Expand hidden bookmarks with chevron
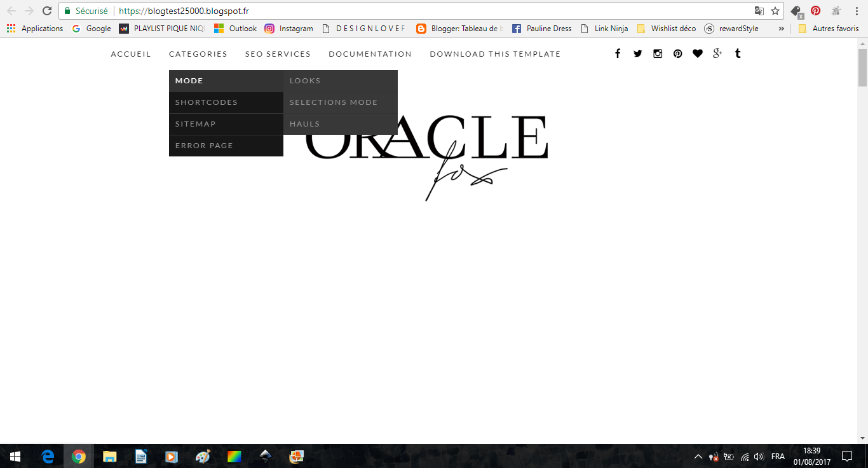This screenshot has height=468, width=868. tap(781, 29)
